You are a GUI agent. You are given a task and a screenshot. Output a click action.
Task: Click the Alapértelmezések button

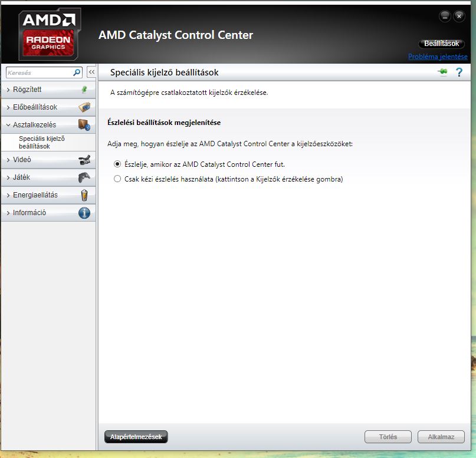136,437
